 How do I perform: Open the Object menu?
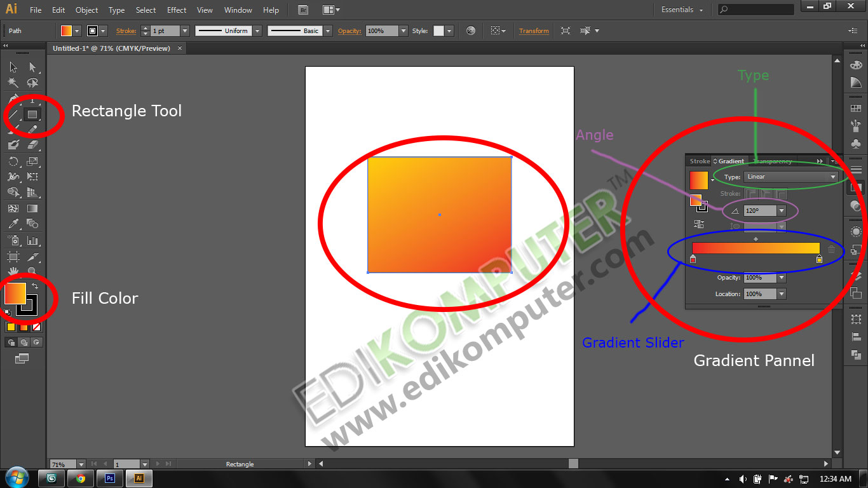point(86,10)
